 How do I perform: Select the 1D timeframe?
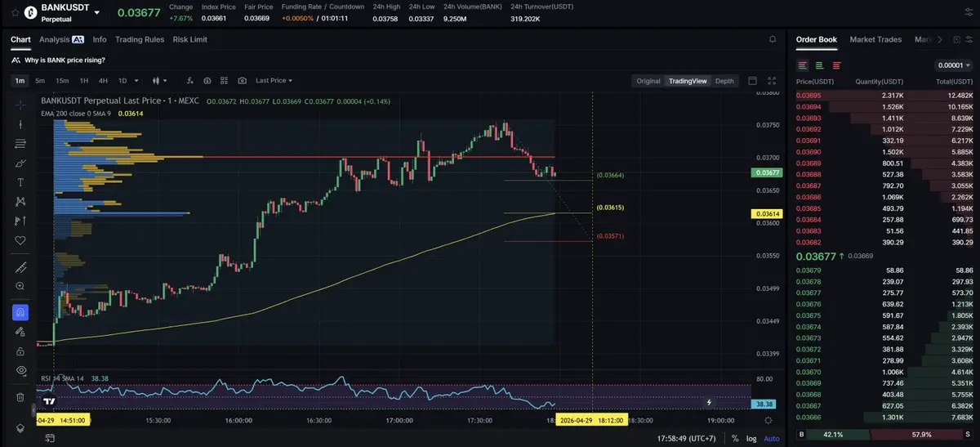pyautogui.click(x=122, y=81)
